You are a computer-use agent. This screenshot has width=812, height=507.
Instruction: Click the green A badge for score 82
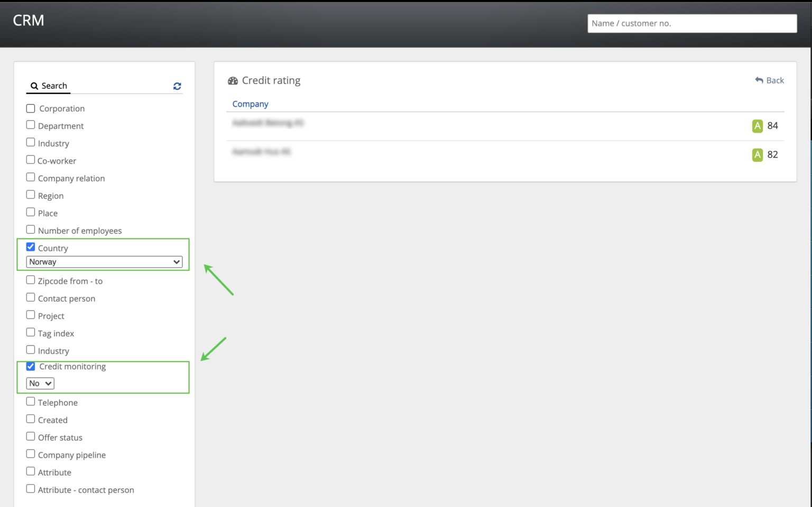pos(757,155)
